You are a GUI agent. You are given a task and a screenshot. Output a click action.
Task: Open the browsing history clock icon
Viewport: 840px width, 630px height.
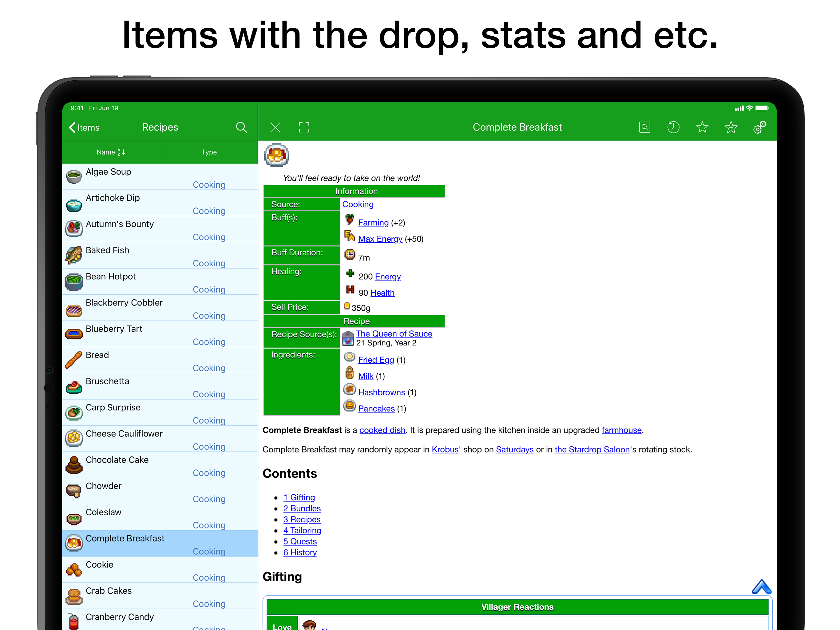673,127
